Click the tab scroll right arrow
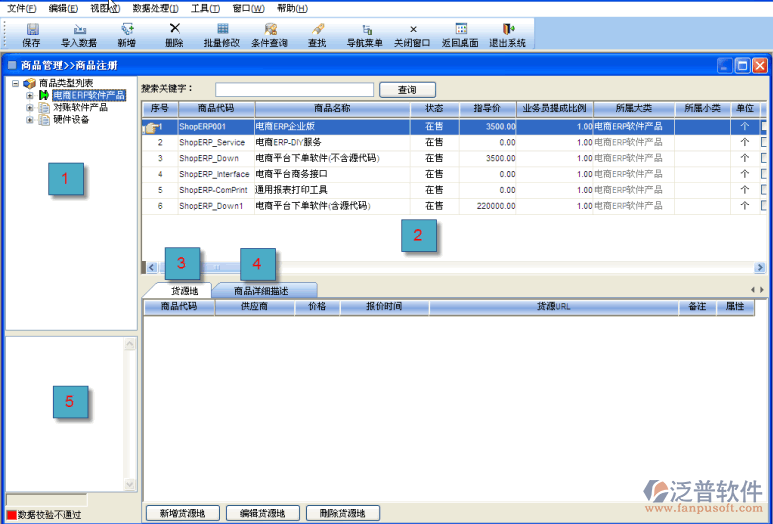 [762, 290]
